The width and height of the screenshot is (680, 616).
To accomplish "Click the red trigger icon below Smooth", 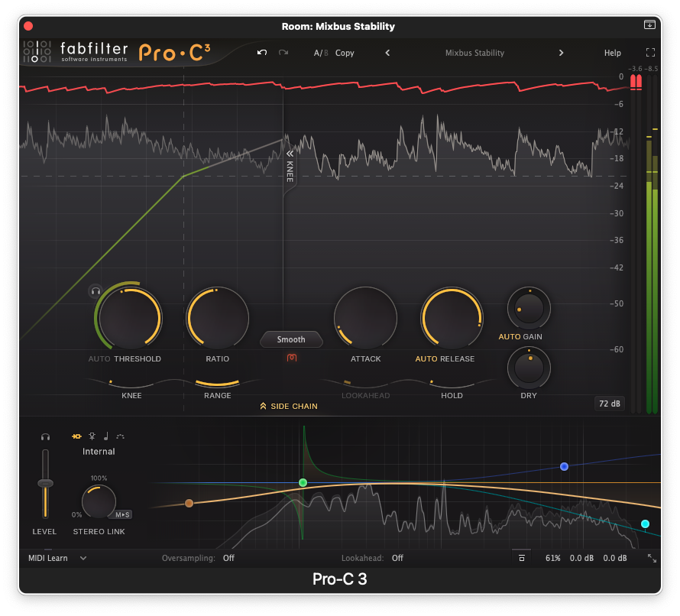I will pos(291,358).
